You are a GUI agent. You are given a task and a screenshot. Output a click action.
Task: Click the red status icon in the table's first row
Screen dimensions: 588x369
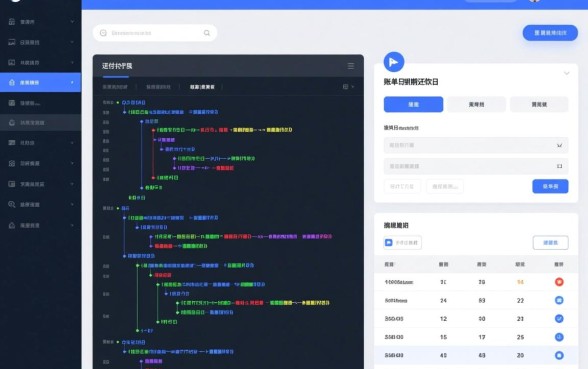click(x=559, y=282)
